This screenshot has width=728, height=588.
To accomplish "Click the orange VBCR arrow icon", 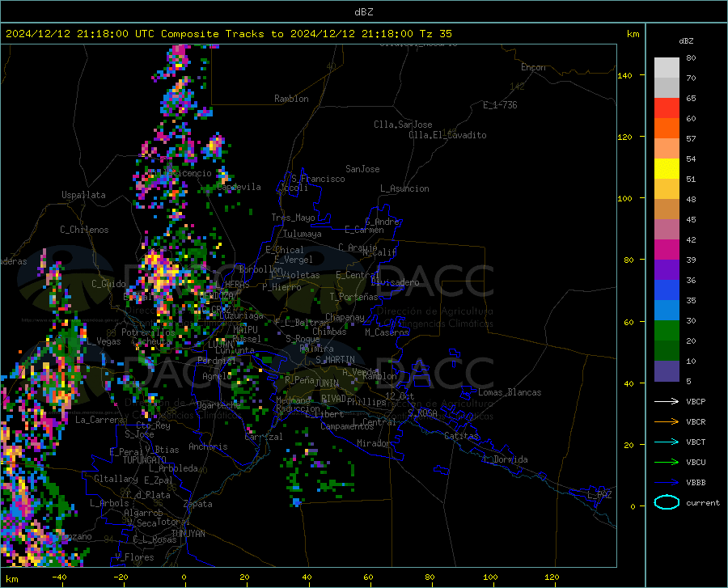I will tap(667, 422).
